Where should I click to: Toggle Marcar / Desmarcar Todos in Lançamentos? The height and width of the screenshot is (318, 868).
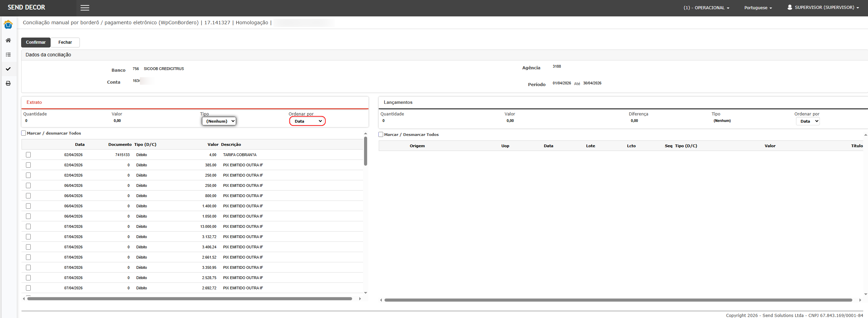click(381, 135)
